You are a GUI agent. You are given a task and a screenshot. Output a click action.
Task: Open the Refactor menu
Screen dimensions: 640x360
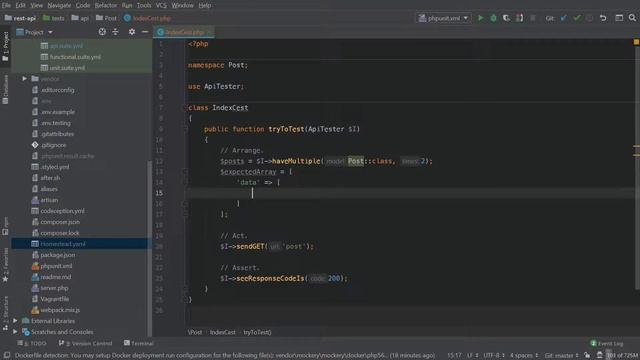[x=106, y=5]
